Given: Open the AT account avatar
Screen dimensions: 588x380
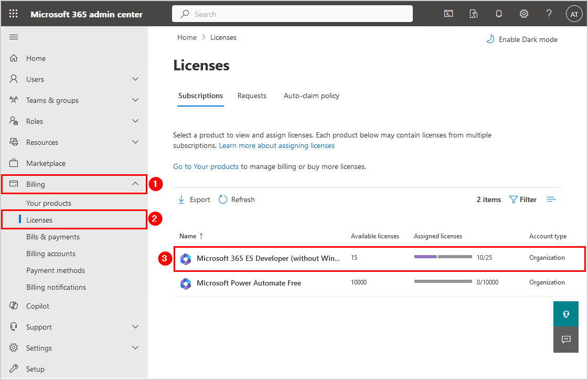Looking at the screenshot, I should tap(574, 14).
